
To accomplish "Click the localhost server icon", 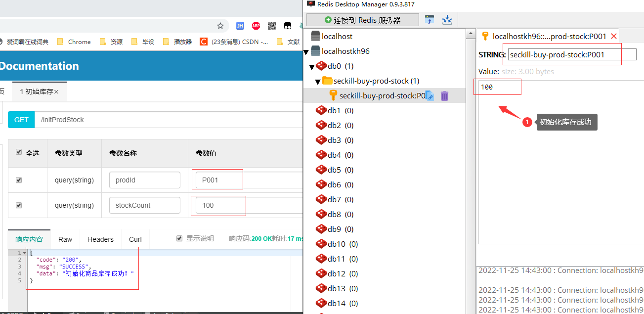I will 315,36.
